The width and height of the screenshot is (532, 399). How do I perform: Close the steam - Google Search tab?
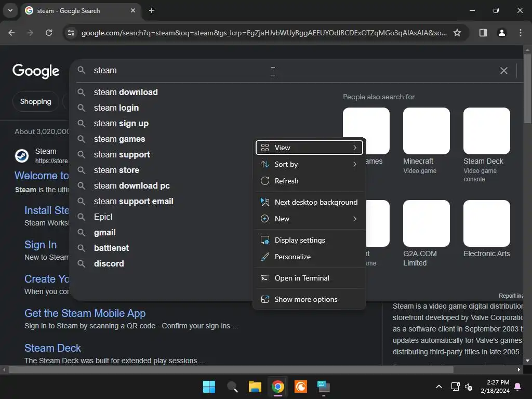[133, 10]
